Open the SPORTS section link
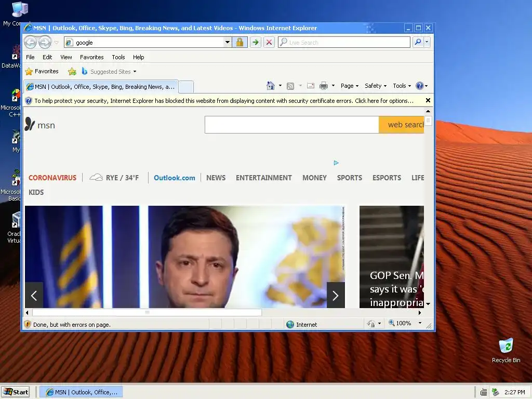 click(350, 178)
